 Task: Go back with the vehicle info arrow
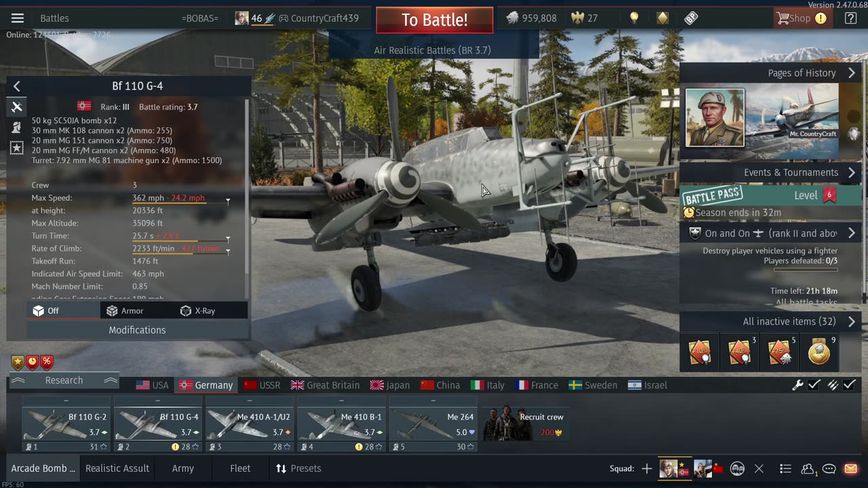tap(17, 86)
